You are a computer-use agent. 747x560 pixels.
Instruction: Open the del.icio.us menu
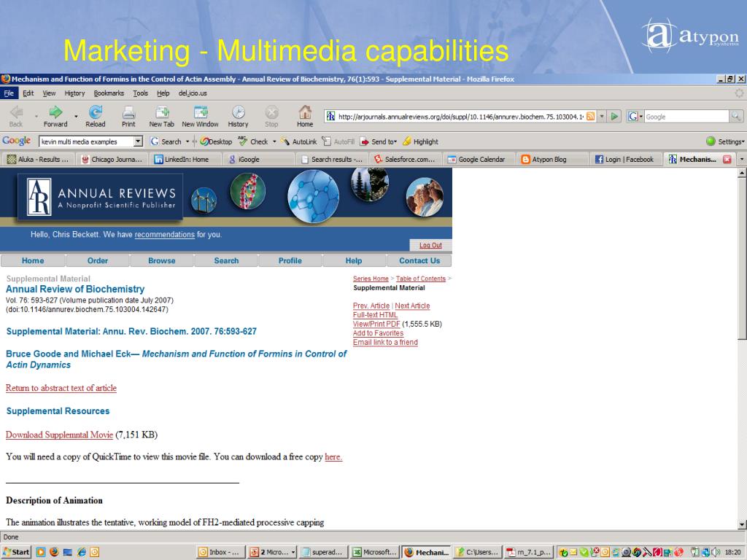[x=193, y=93]
